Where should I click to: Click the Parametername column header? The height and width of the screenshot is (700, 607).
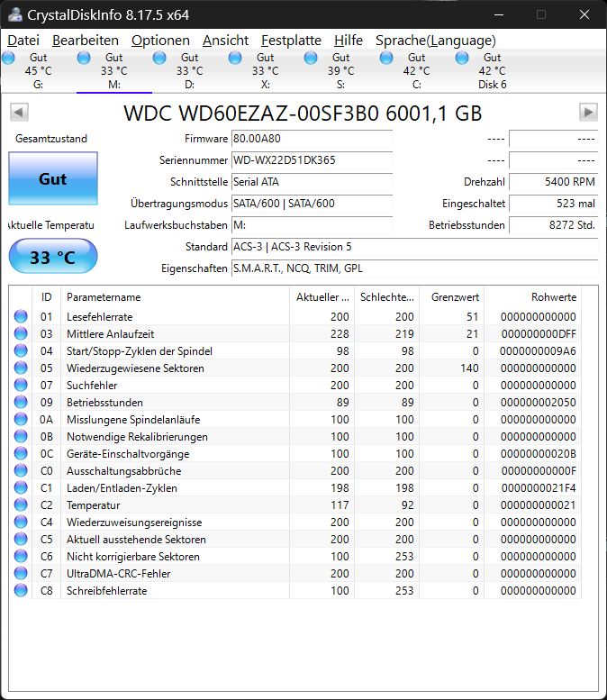175,297
